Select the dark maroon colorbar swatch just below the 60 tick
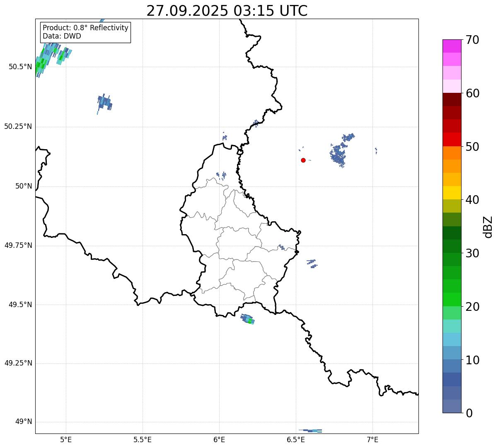Viewport: 498px width, 448px height. tap(452, 99)
